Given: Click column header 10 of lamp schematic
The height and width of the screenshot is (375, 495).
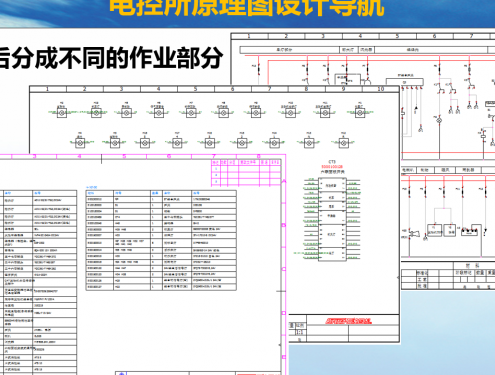Looking at the screenshot, I should (x=381, y=89).
